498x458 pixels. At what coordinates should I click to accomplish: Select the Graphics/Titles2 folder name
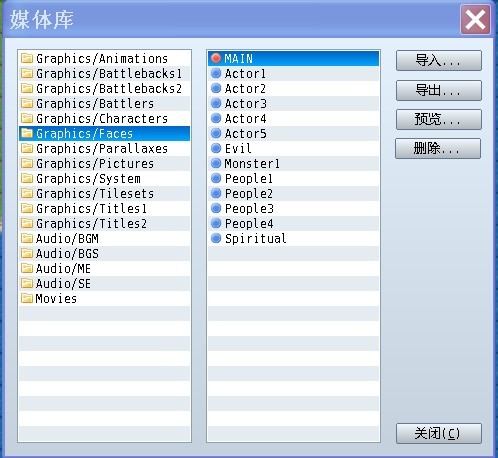92,224
